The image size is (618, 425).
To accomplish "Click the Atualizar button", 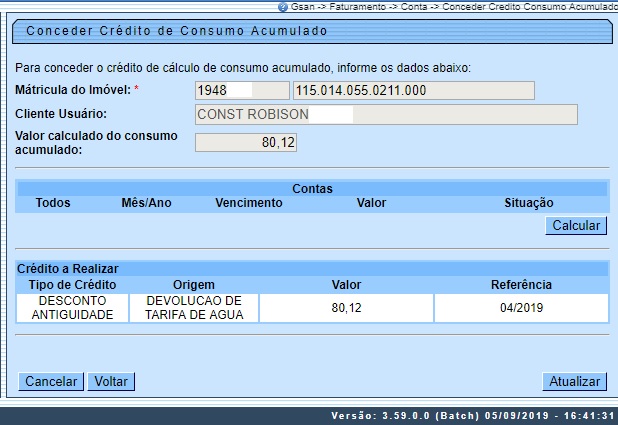I will coord(574,381).
